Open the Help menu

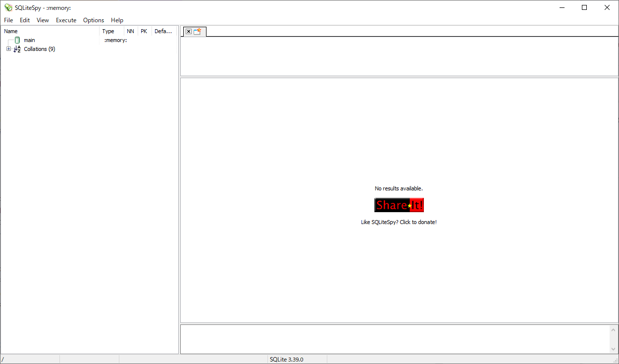(x=117, y=20)
